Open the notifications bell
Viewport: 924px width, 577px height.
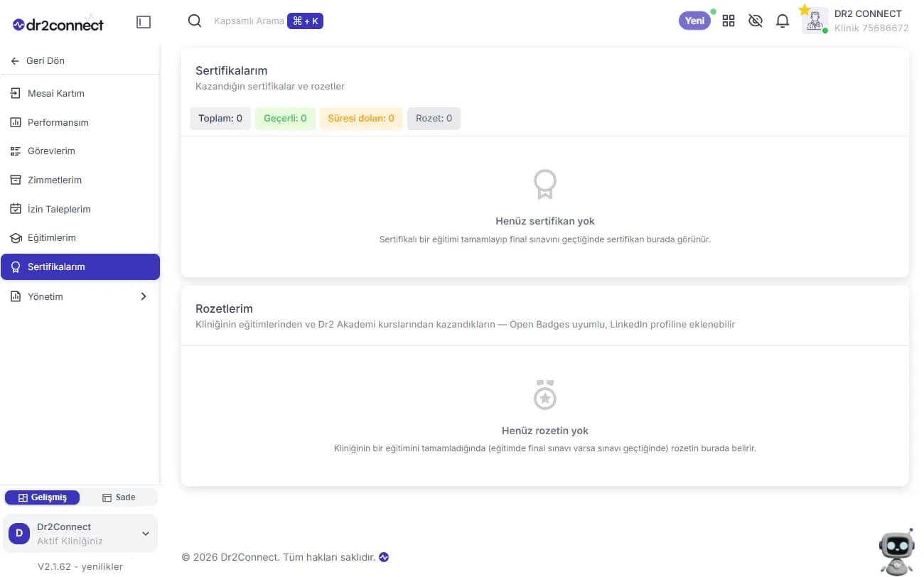[783, 21]
